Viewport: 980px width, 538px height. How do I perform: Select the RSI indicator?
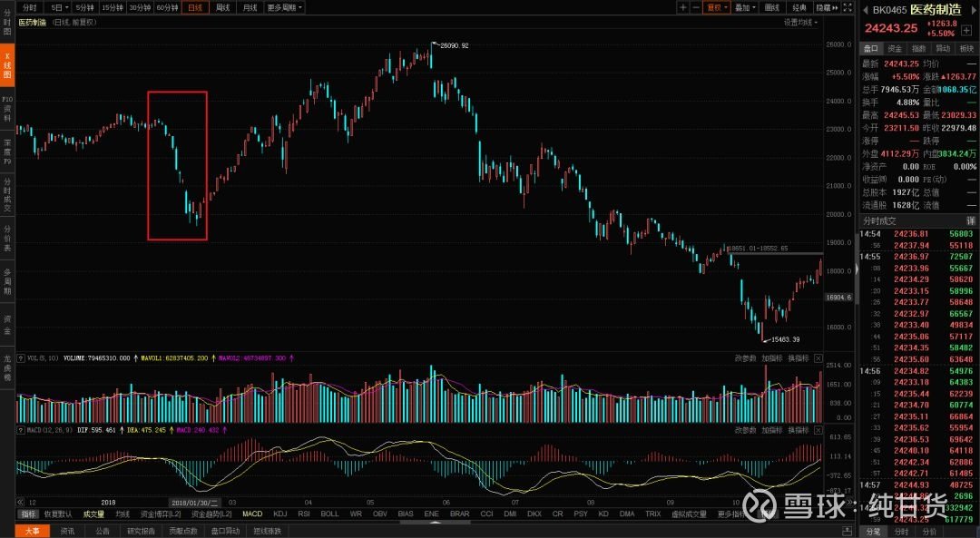click(x=304, y=514)
